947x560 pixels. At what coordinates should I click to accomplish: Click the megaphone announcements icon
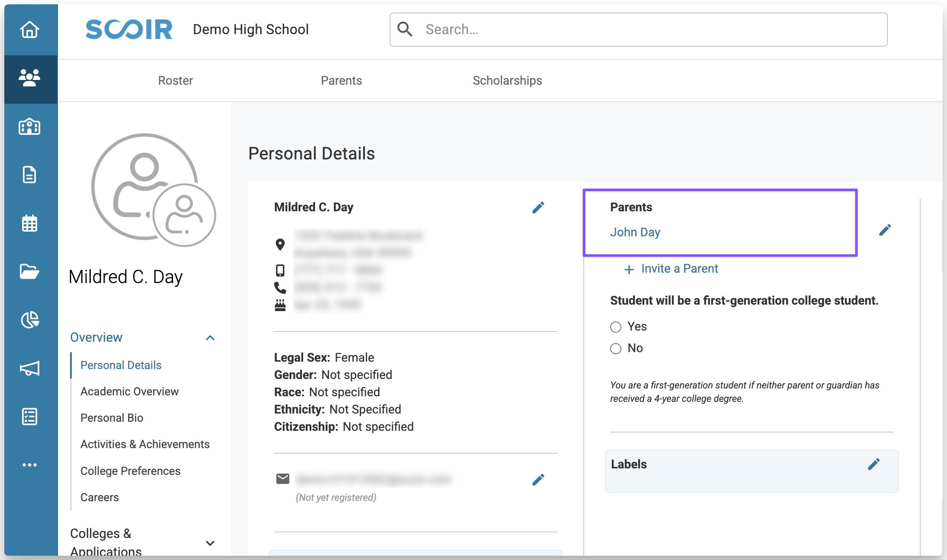[29, 369]
